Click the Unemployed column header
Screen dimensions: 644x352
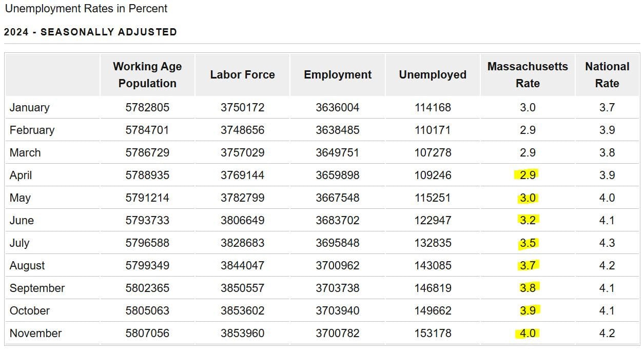pos(433,75)
